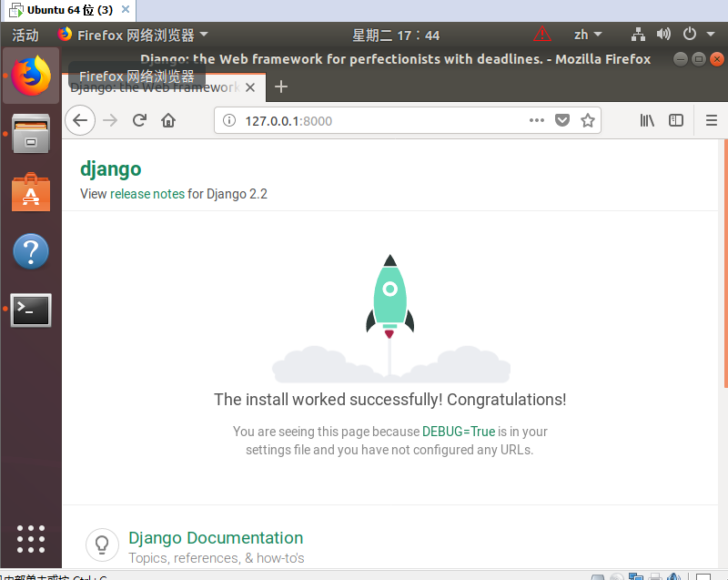This screenshot has height=580, width=728.
Task: Open the Firefox hamburger menu
Action: point(712,121)
